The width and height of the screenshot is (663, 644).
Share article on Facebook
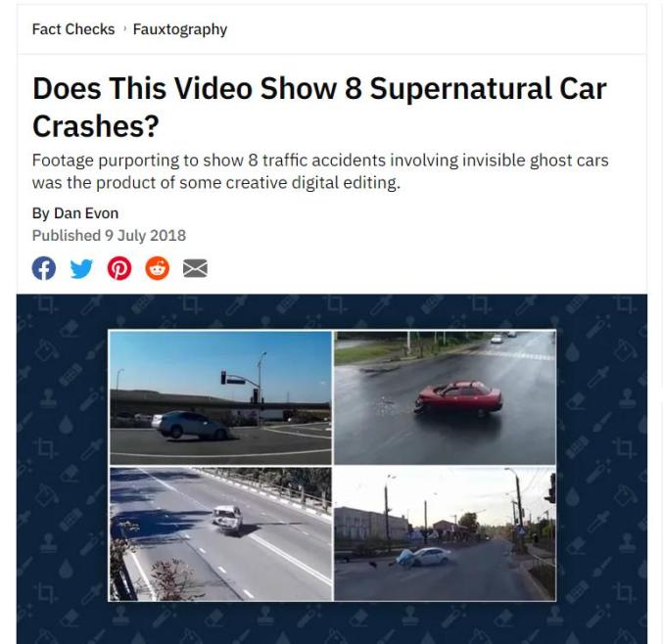click(x=43, y=268)
